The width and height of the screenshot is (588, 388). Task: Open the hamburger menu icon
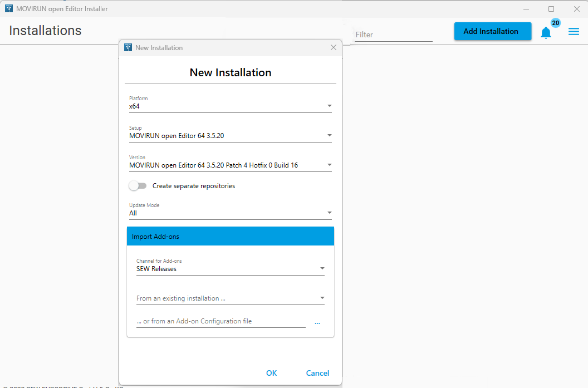click(574, 32)
